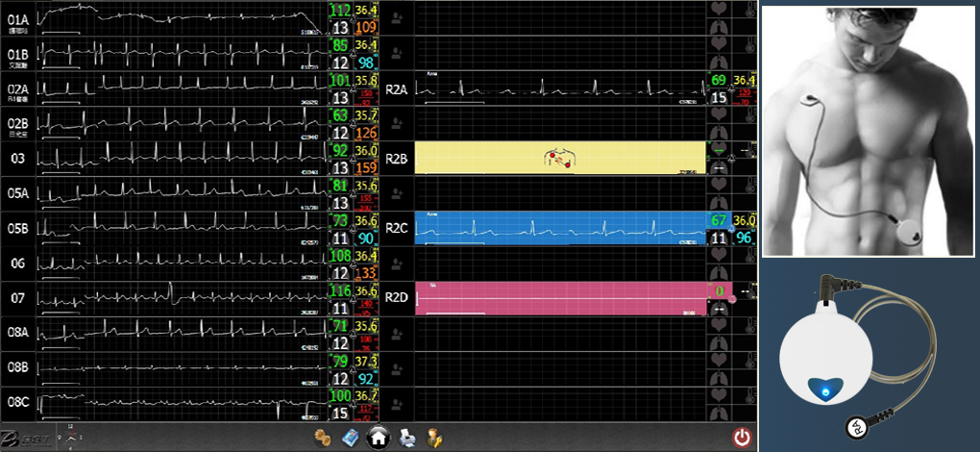Click the temperature reading 37.3 for bed 08B
This screenshot has height=452, width=980.
coord(366,360)
